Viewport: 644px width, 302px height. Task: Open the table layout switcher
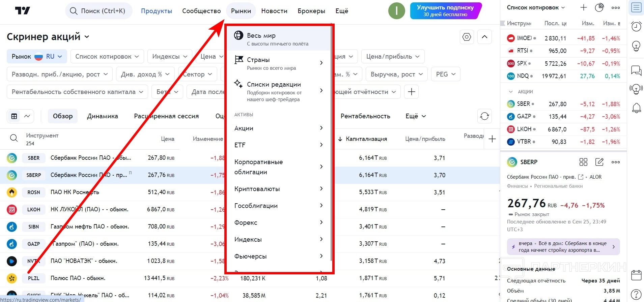20,116
